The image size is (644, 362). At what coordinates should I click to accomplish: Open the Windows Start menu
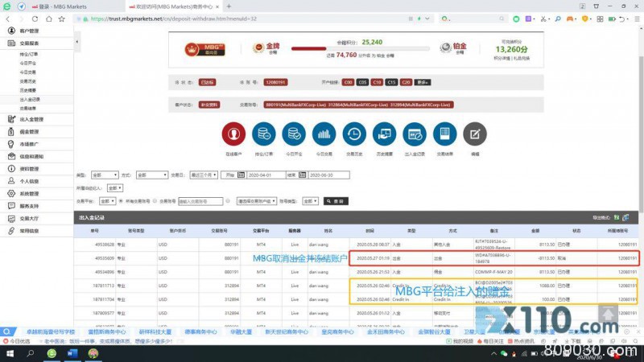(10, 353)
